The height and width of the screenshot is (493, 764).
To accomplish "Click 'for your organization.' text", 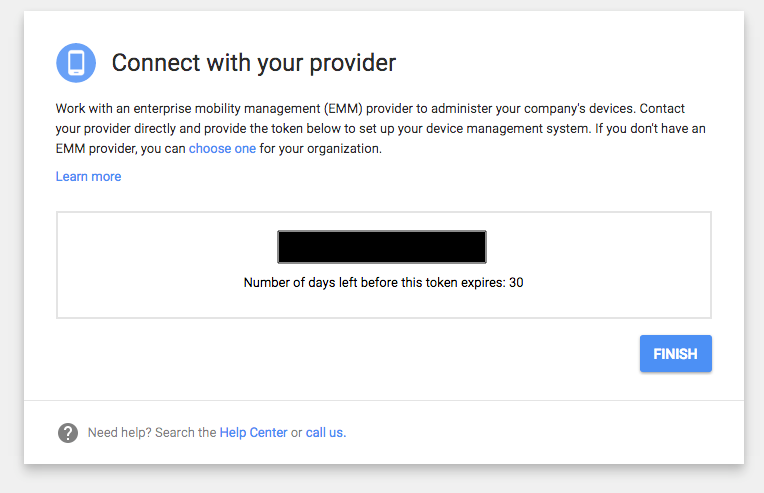I will 321,149.
